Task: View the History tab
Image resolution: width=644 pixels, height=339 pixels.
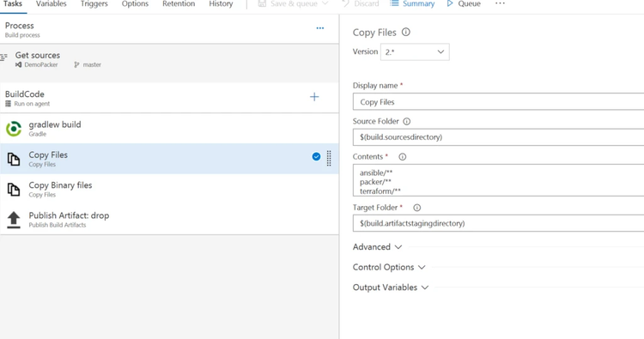Action: click(x=221, y=3)
